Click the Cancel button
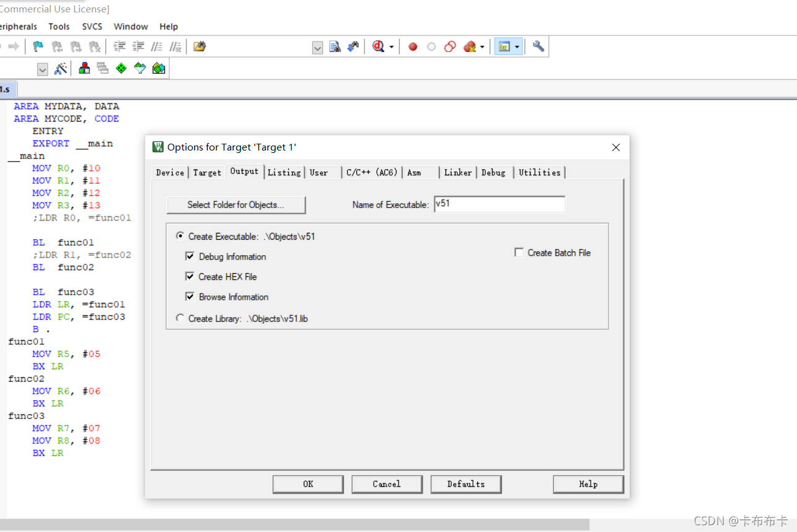Image resolution: width=797 pixels, height=532 pixels. tap(387, 484)
